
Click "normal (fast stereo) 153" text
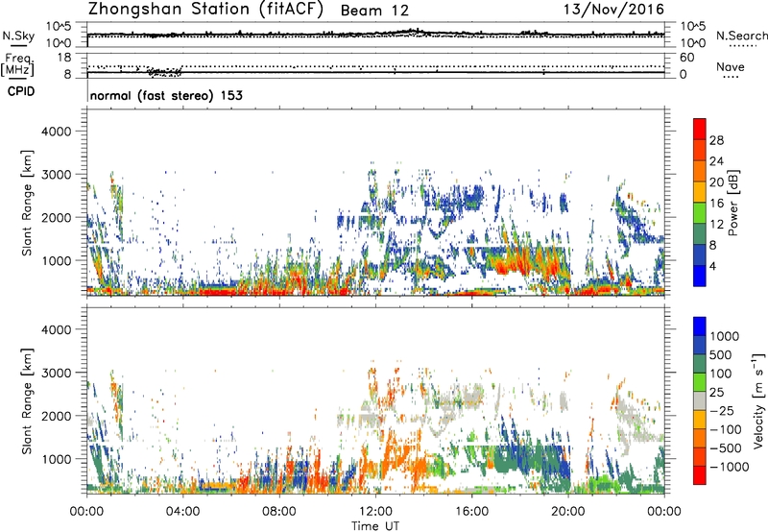(166, 95)
